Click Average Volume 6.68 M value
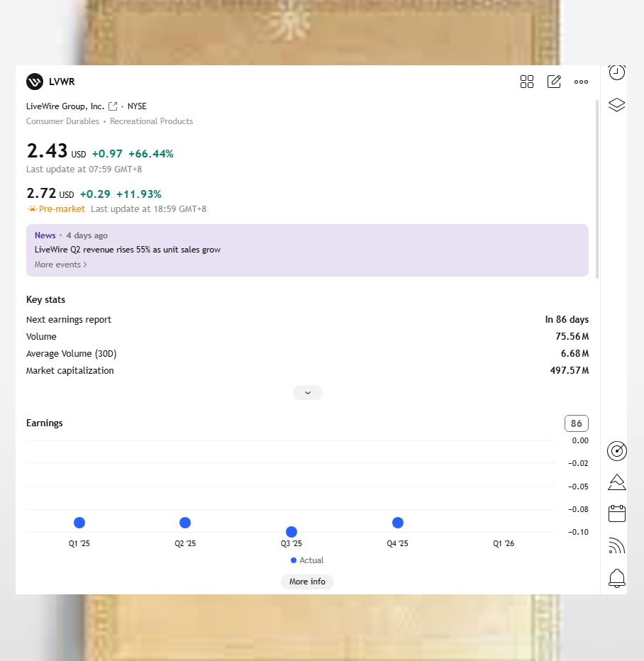This screenshot has width=644, height=661. click(x=574, y=353)
